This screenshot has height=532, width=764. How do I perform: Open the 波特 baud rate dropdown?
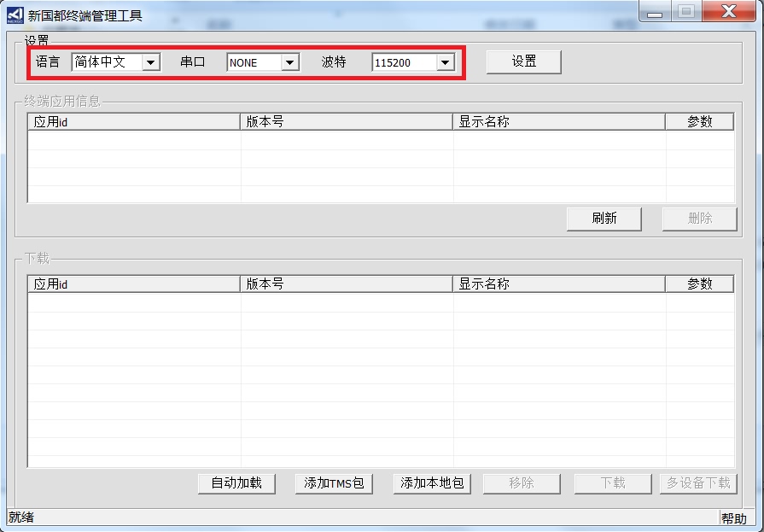tap(444, 62)
